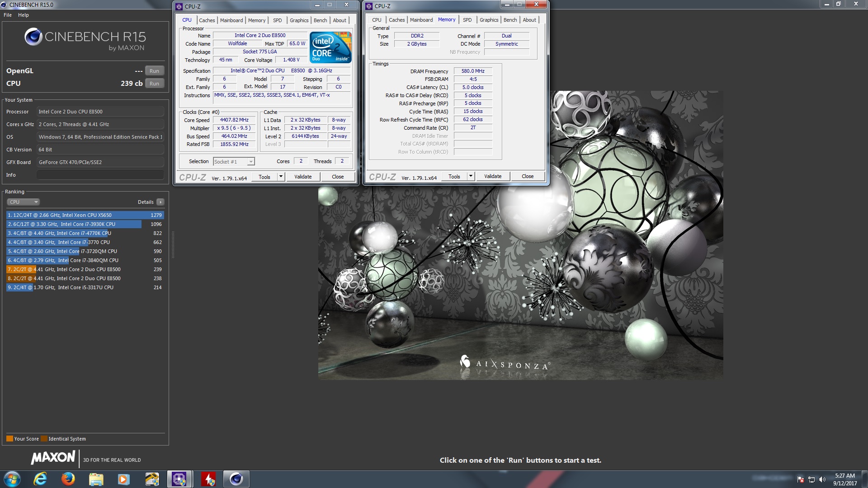This screenshot has width=868, height=488.
Task: Click Tools button in left CPU-Z
Action: click(264, 177)
